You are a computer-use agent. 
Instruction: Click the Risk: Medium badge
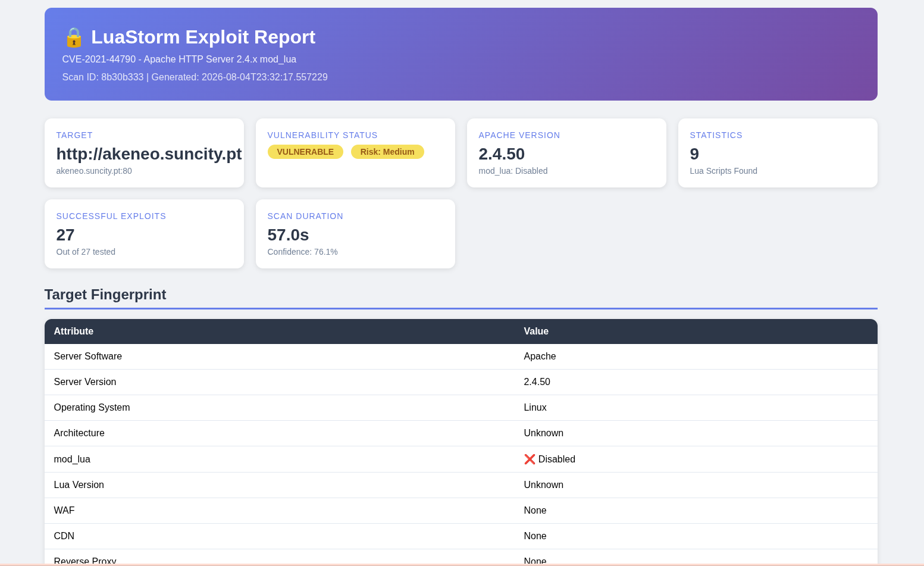pyautogui.click(x=387, y=152)
